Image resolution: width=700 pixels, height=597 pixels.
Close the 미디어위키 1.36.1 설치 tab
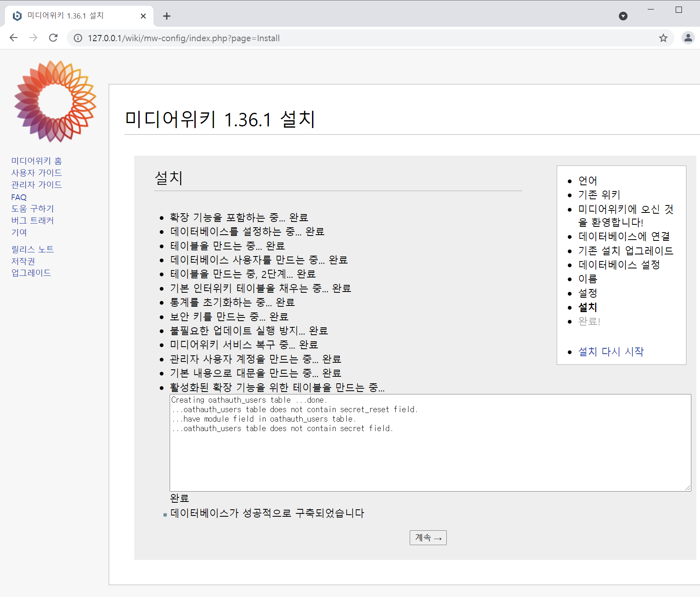coord(143,16)
